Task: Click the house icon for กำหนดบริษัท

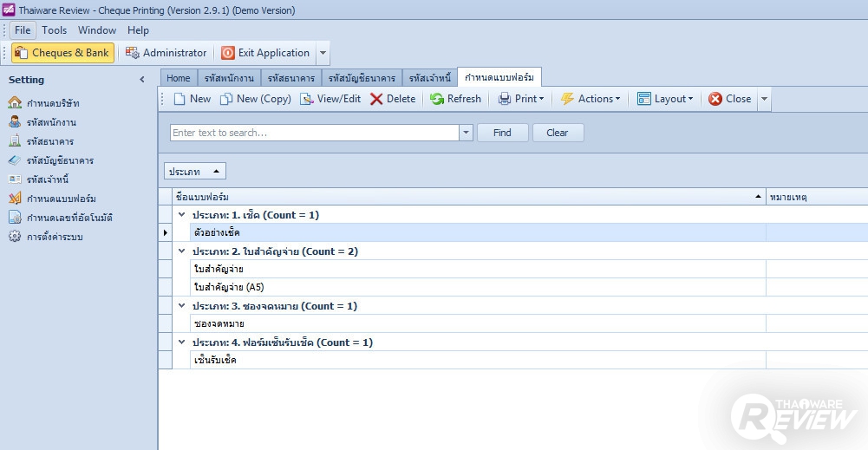Action: pyautogui.click(x=15, y=102)
